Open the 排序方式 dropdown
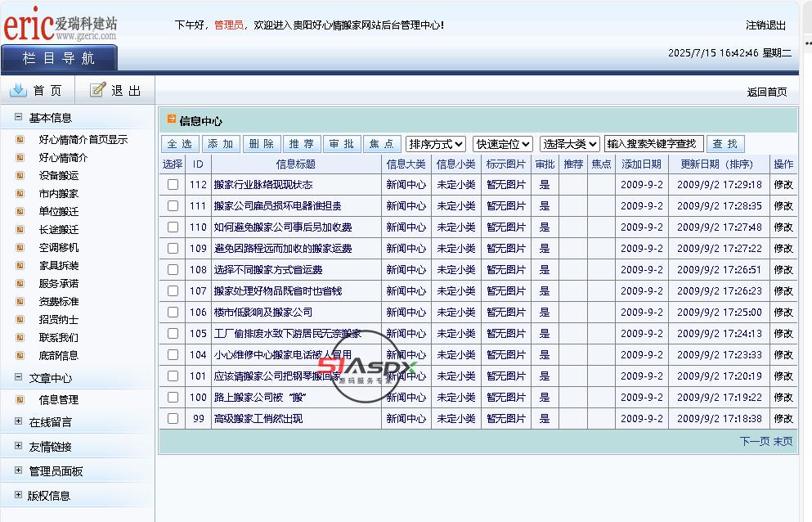This screenshot has width=812, height=522. [x=436, y=144]
